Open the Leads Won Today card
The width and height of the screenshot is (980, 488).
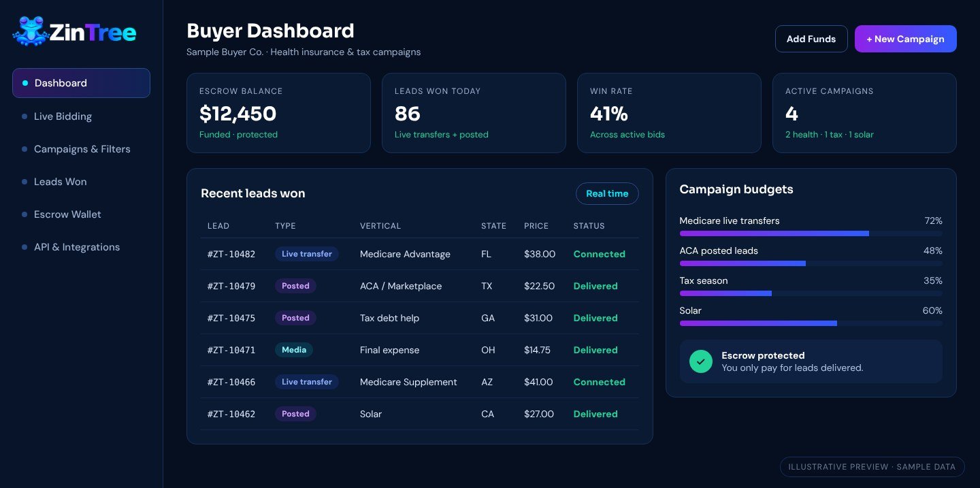[474, 113]
